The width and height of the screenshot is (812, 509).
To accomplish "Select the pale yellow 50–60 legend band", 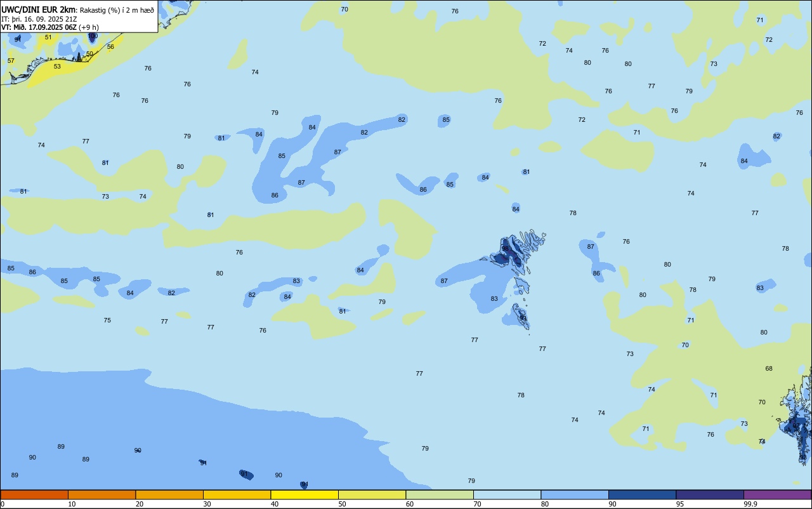I will point(372,494).
